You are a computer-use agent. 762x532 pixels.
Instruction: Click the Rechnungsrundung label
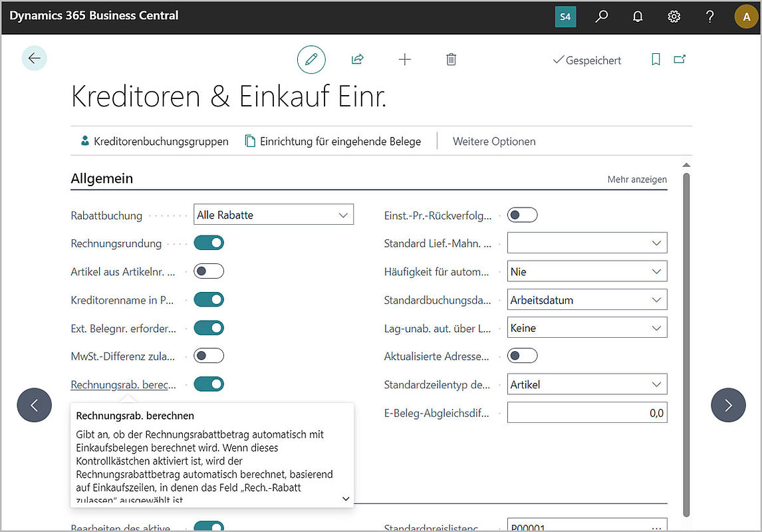point(116,243)
